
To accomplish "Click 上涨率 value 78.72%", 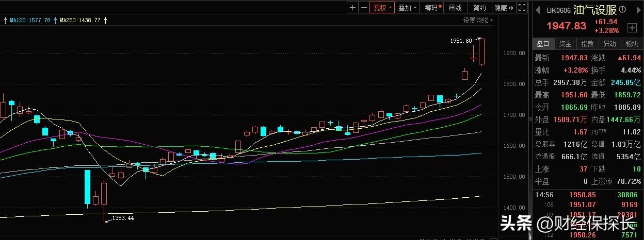I will (630, 181).
